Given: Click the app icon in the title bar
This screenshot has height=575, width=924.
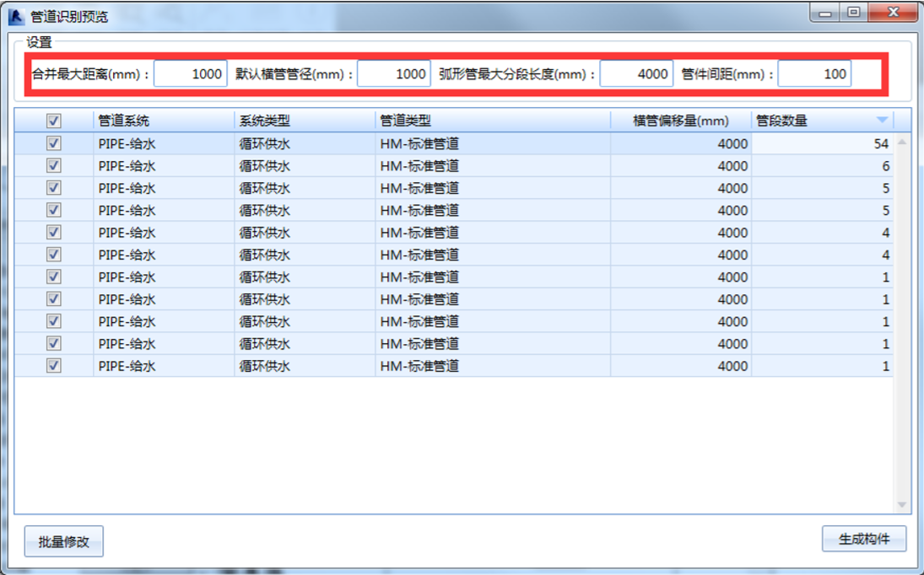Looking at the screenshot, I should click(x=16, y=17).
